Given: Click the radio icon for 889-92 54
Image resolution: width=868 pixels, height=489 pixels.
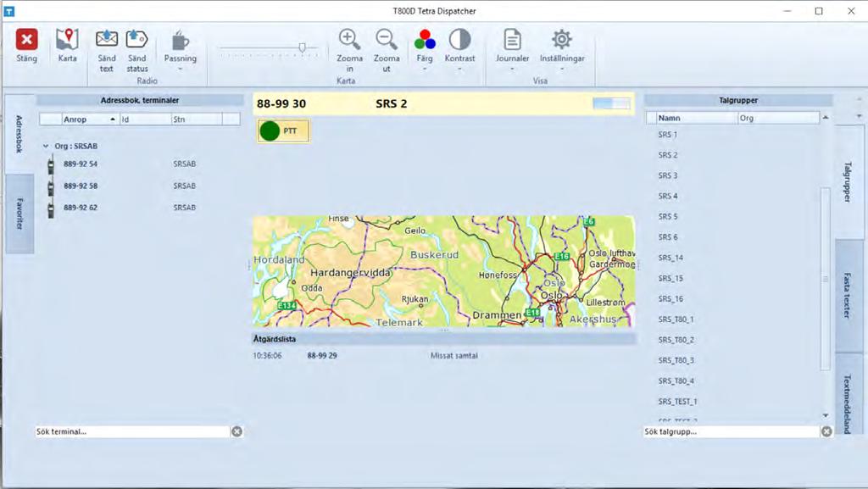Looking at the screenshot, I should (51, 164).
